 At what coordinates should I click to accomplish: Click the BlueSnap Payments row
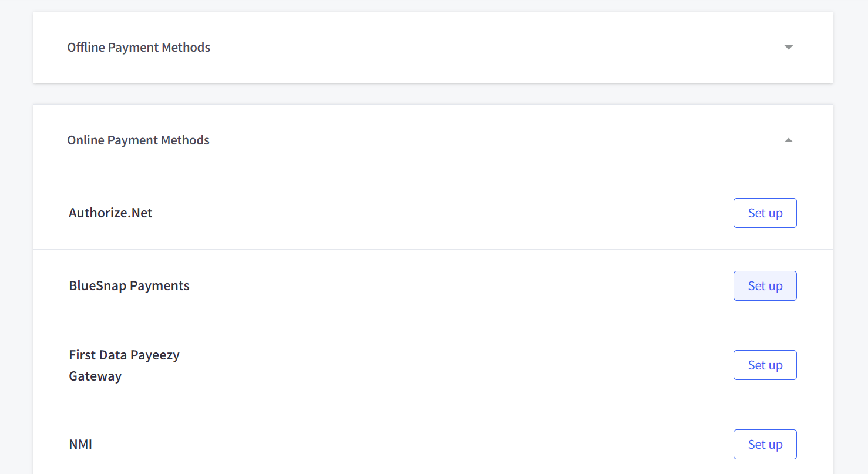411,285
